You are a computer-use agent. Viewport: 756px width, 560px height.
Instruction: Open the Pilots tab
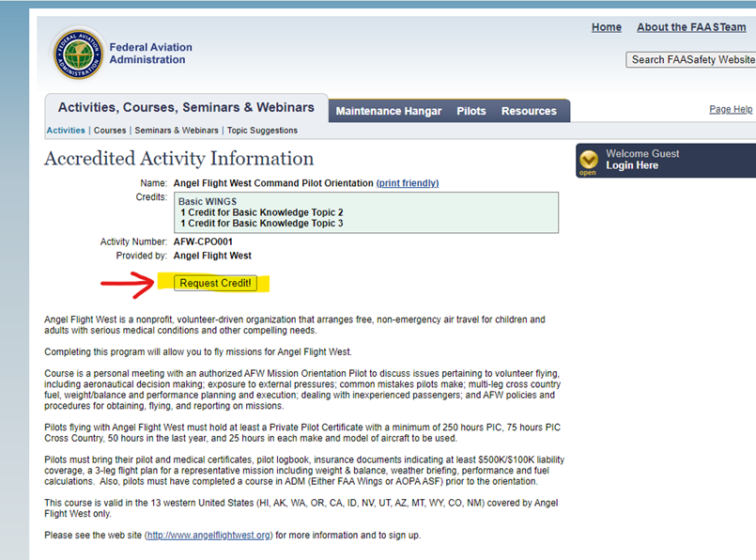coord(471,111)
